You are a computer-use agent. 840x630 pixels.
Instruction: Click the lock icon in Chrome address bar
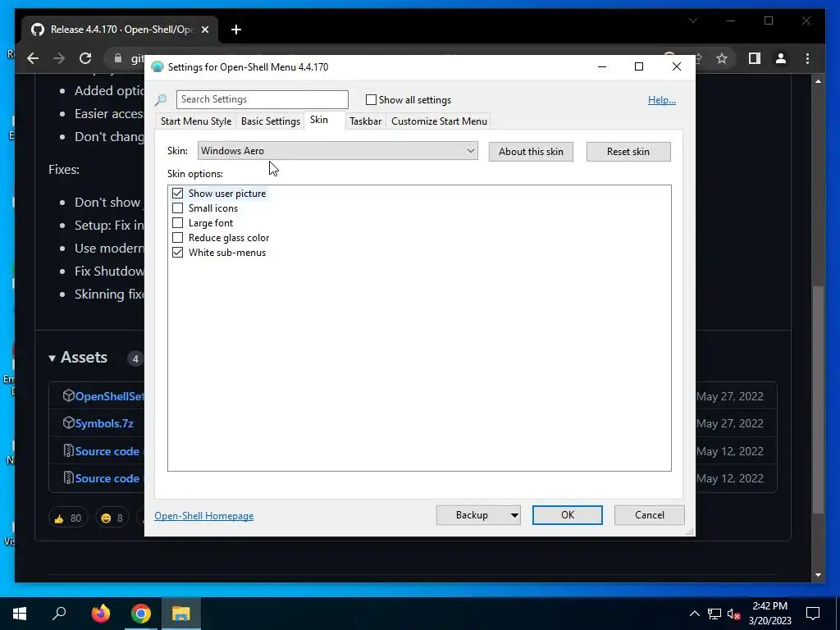118,58
